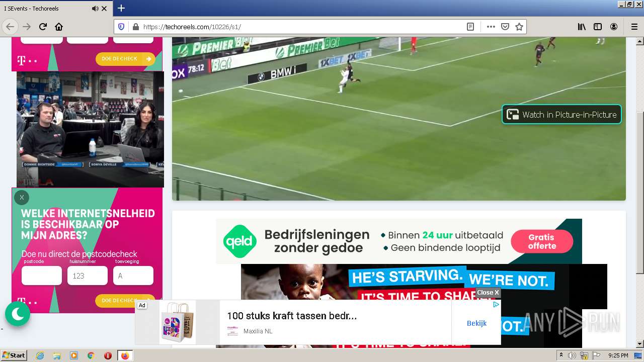Open page actions menu
644x362 pixels.
click(491, 27)
